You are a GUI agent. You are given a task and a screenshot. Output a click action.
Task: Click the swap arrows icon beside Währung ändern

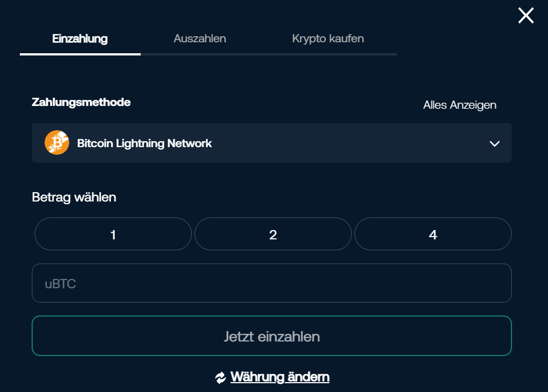pyautogui.click(x=220, y=378)
